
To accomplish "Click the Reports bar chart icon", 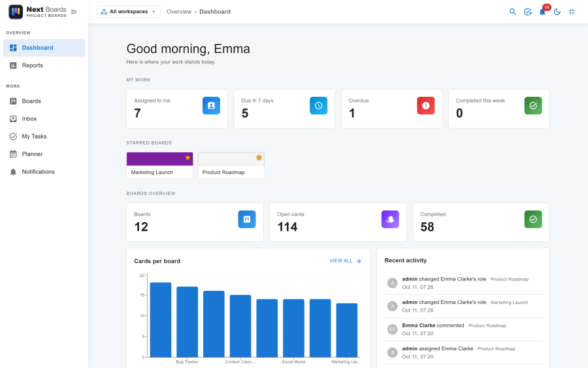I will [13, 65].
